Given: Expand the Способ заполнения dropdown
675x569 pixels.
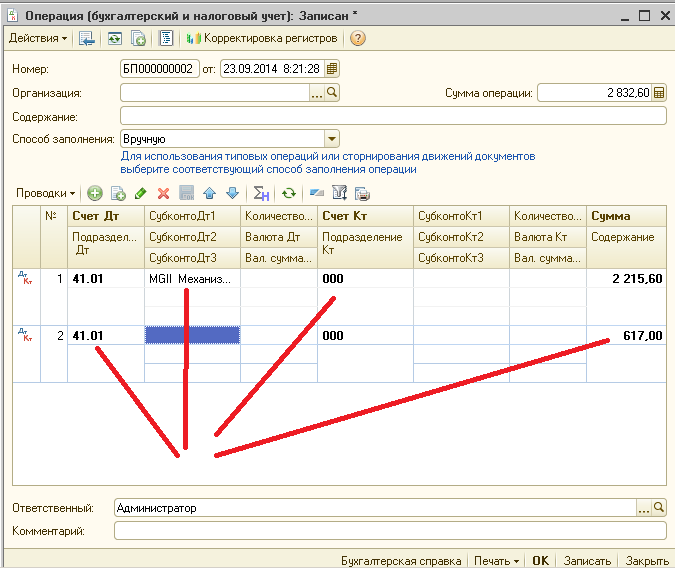Looking at the screenshot, I should point(332,139).
